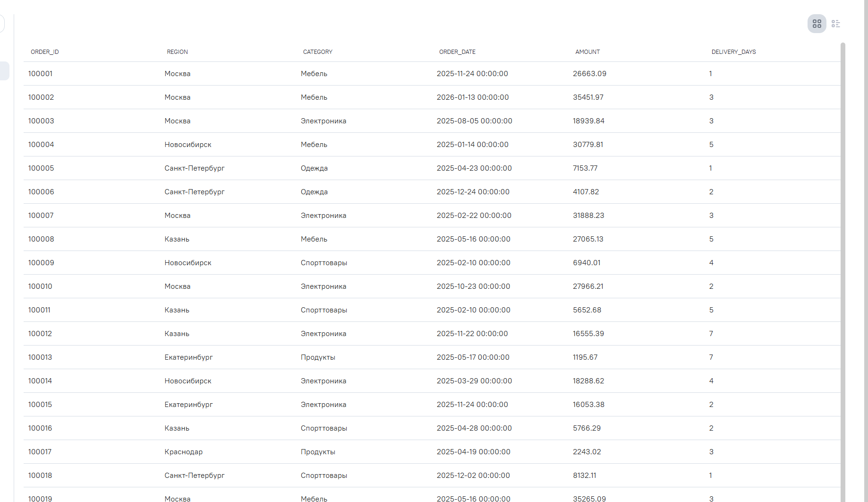Click Новосибирск region in order 100004
The width and height of the screenshot is (868, 502).
tap(188, 145)
